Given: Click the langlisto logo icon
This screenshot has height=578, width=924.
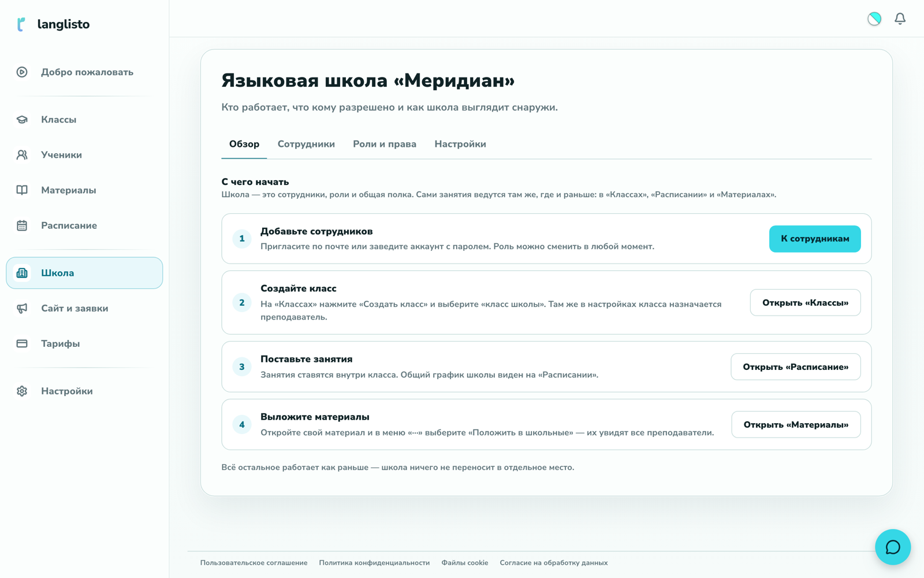Looking at the screenshot, I should (x=21, y=24).
